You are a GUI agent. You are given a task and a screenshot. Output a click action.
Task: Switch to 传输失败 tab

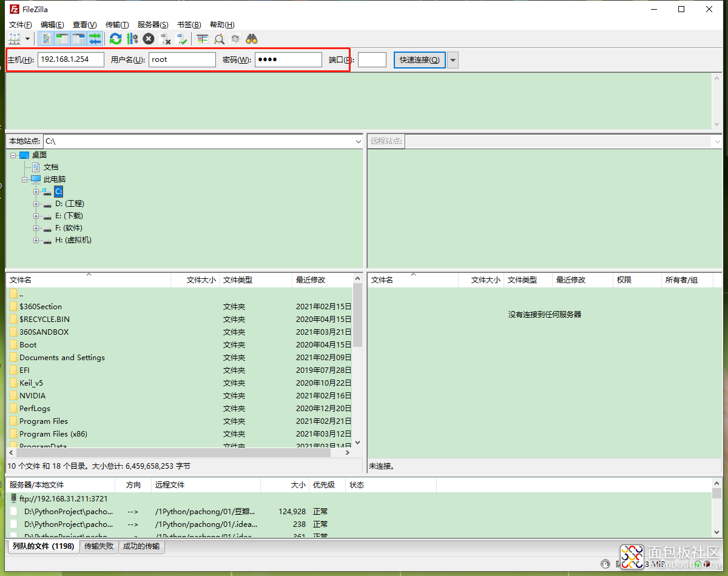coord(99,546)
